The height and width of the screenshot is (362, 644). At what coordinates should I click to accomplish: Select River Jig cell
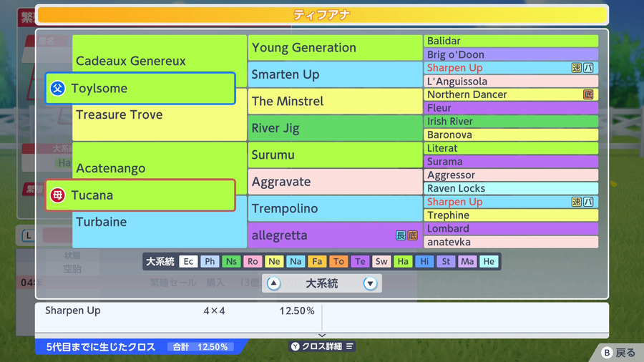[335, 128]
